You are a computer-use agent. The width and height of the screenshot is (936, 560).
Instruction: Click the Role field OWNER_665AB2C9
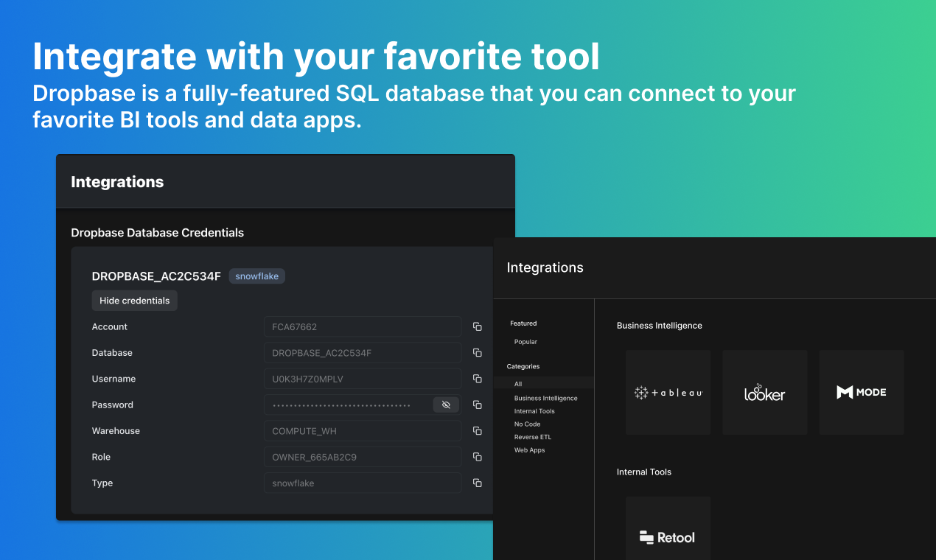click(x=363, y=457)
